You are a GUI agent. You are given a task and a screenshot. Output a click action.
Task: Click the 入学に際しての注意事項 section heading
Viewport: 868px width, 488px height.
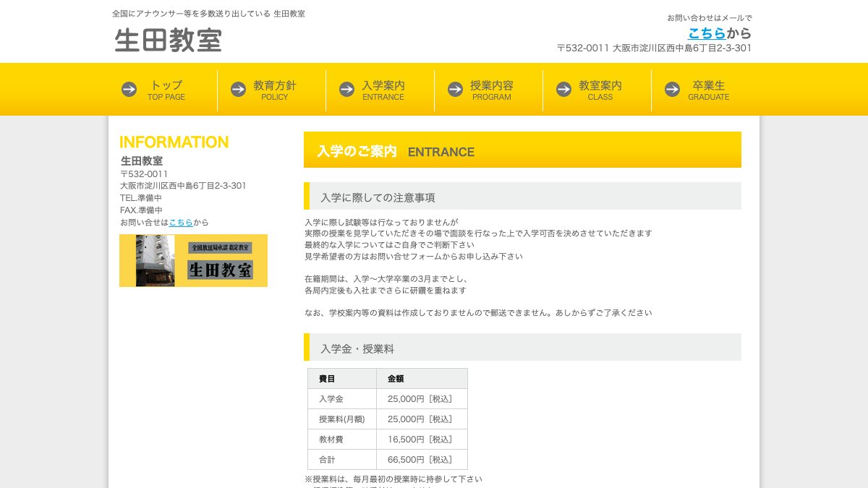[522, 196]
